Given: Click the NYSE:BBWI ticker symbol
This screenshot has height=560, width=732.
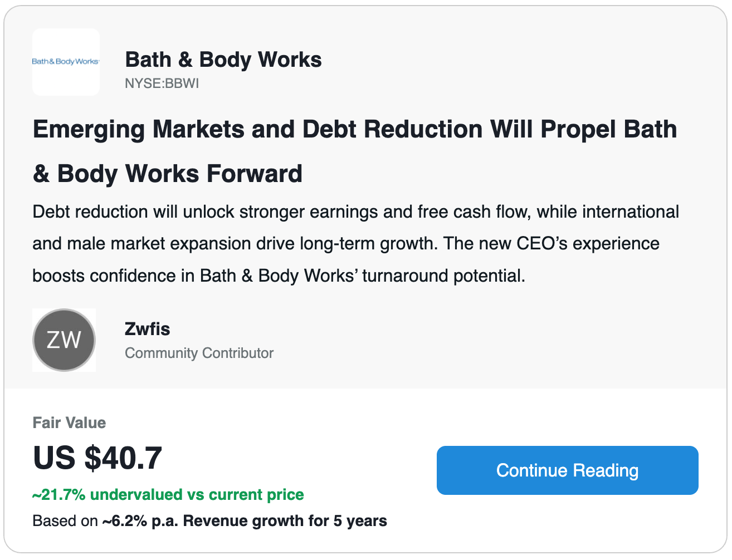Looking at the screenshot, I should (x=162, y=83).
